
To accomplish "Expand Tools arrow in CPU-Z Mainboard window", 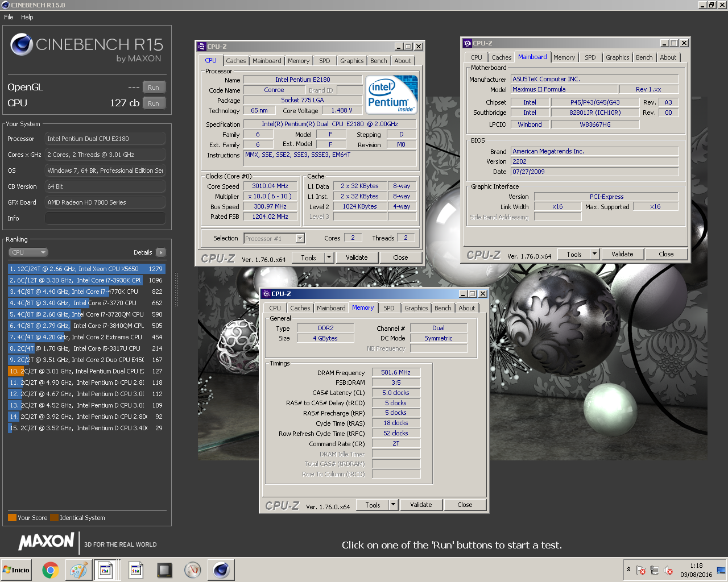I will (x=594, y=254).
